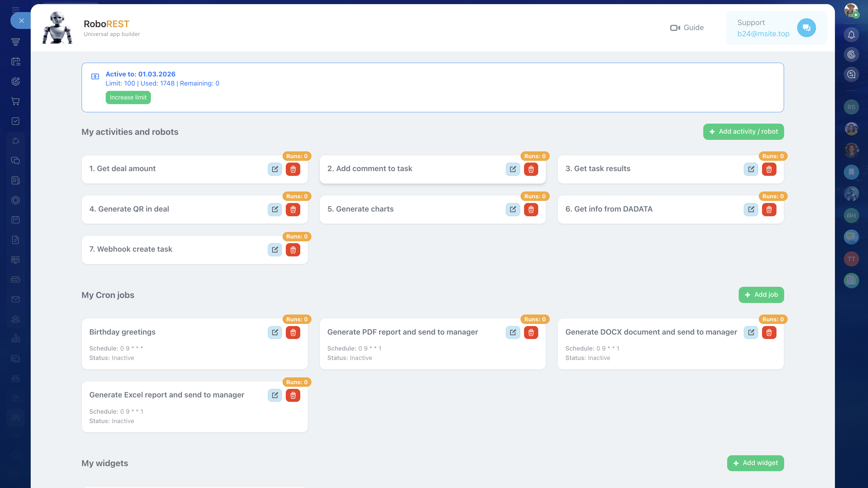The image size is (868, 488).
Task: Click the Add job button
Action: click(761, 295)
